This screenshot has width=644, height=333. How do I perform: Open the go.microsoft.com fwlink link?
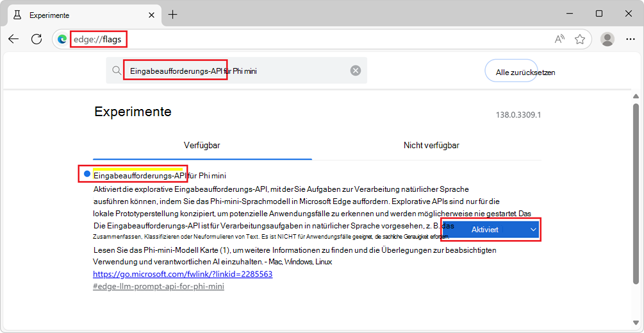(x=183, y=274)
